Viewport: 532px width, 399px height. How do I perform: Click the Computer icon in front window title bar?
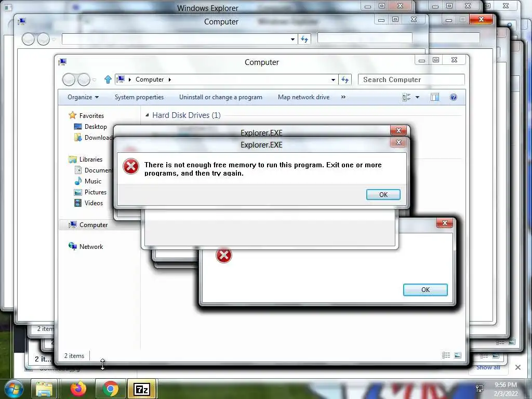[62, 62]
